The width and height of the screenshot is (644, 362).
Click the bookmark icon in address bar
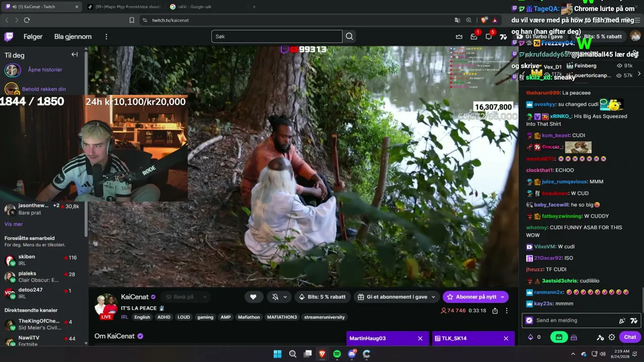(x=132, y=20)
